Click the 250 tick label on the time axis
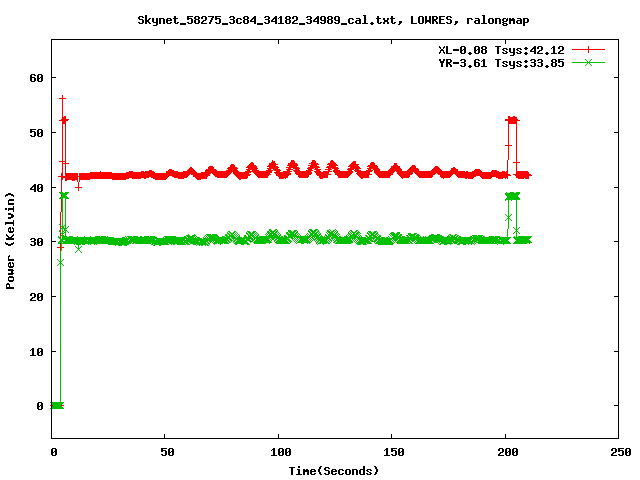 [618, 453]
